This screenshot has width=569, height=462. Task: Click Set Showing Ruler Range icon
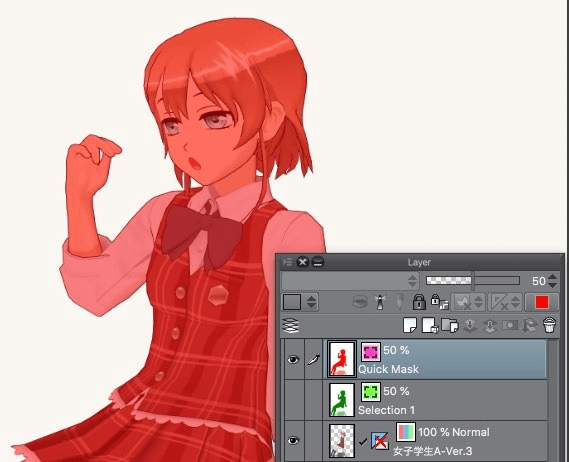(499, 302)
